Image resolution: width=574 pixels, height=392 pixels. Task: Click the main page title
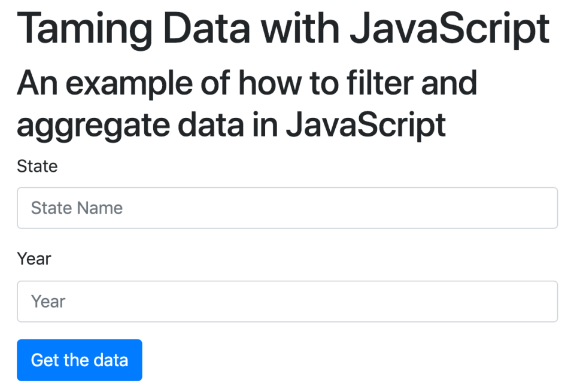(283, 28)
